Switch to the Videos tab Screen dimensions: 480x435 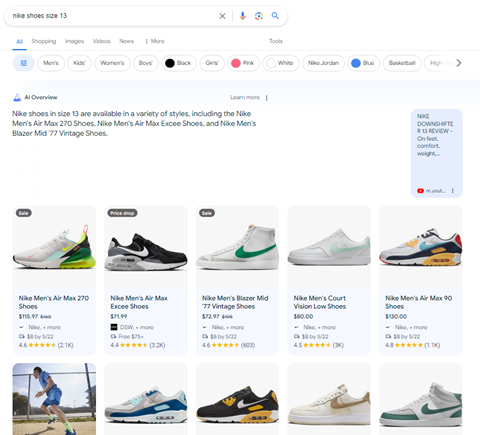(x=101, y=41)
